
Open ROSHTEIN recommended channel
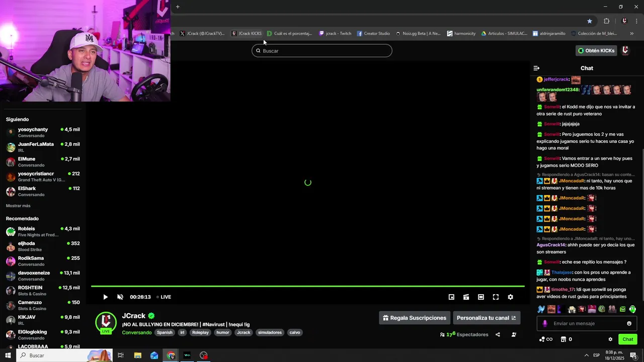tap(43, 291)
